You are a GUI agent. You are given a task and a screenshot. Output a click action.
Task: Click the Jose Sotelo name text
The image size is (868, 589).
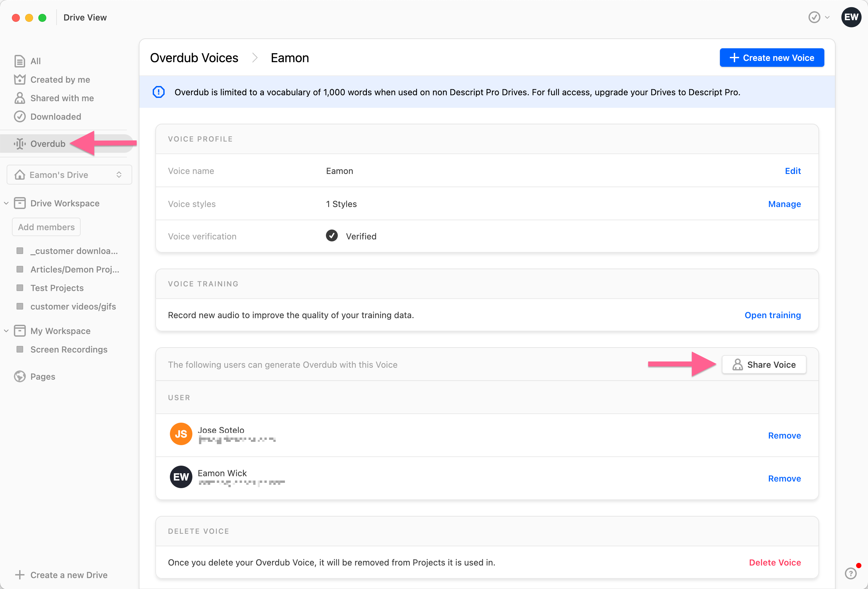221,430
